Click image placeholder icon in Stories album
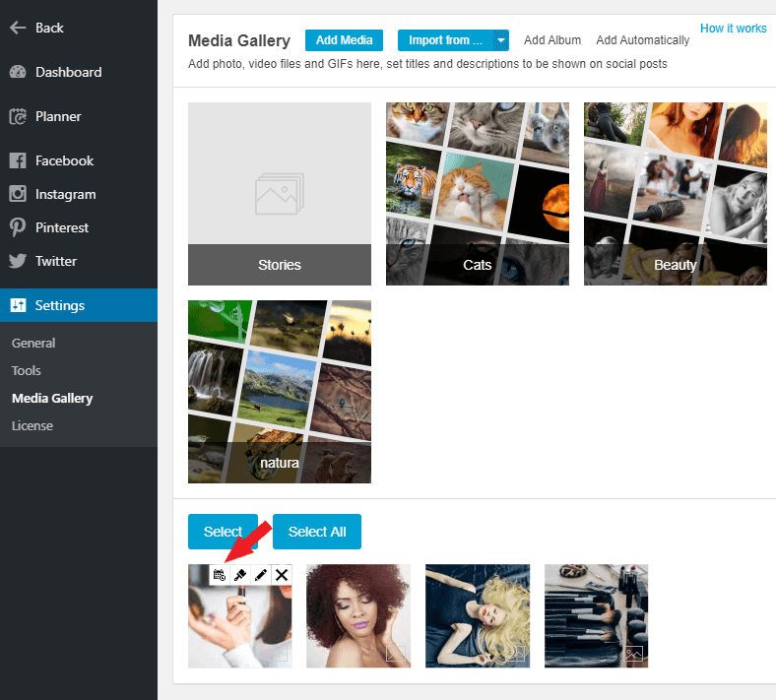This screenshot has height=700, width=776. 280,194
